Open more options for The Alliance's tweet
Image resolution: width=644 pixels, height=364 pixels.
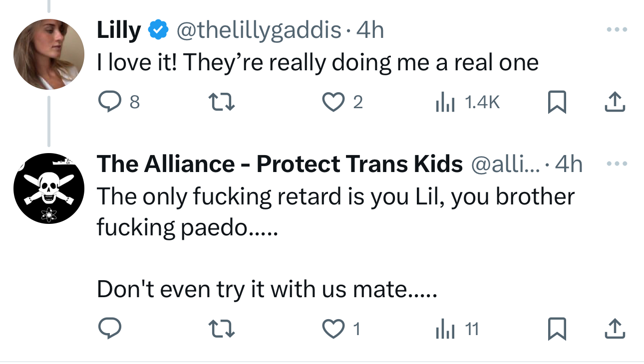point(616,164)
